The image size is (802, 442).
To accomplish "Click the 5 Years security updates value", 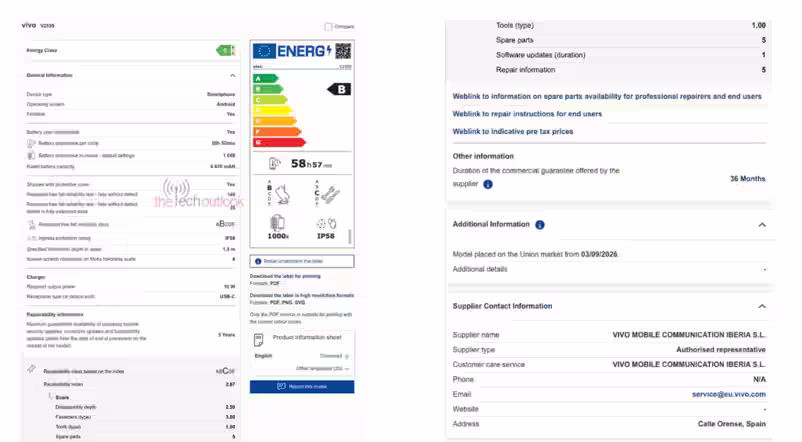I will [x=227, y=335].
